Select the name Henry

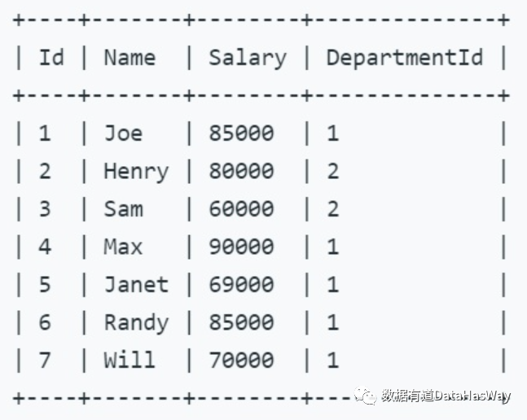click(135, 172)
